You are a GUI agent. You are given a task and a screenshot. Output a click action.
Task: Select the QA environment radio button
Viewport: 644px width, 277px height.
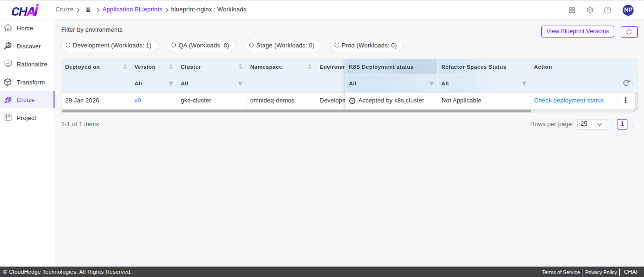[173, 45]
